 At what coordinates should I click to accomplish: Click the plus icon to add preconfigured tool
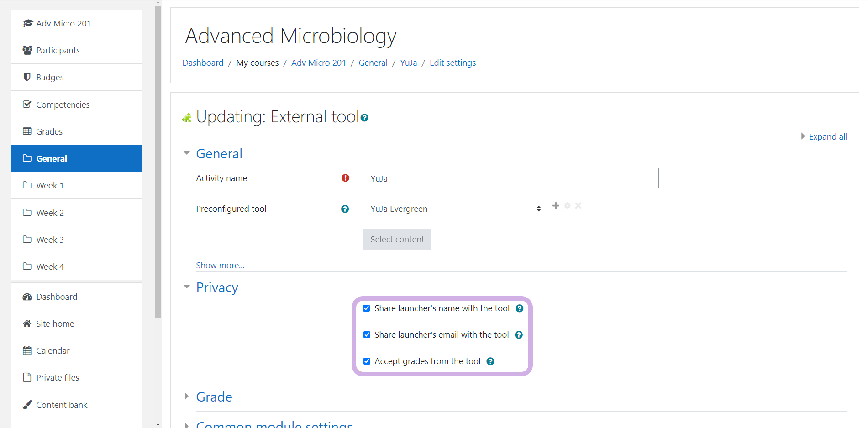(556, 206)
